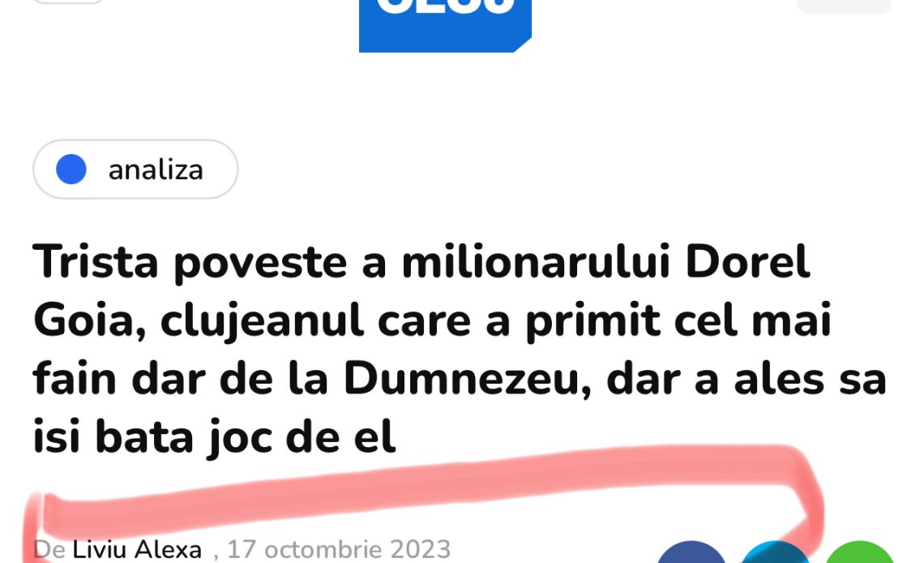This screenshot has height=563, width=924.
Task: Click the year 2023 in the byline
Action: [420, 549]
